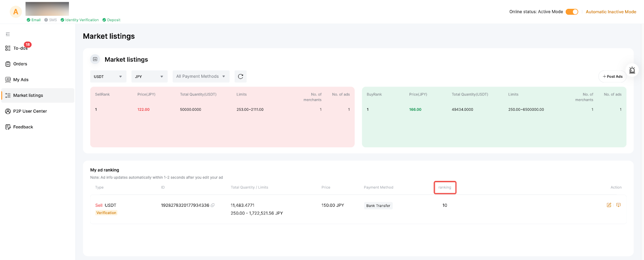
Task: Open the Feedback page
Action: [x=23, y=127]
